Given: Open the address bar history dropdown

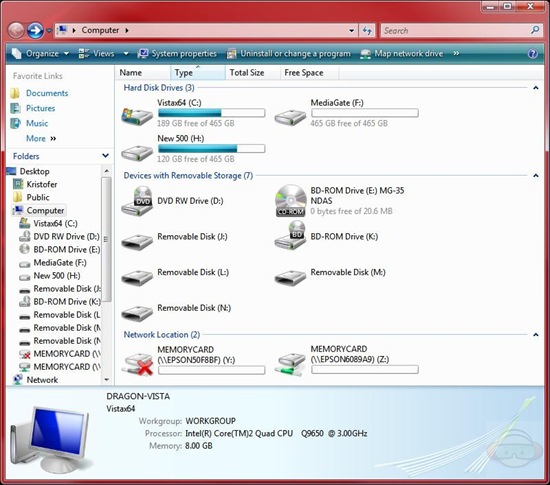Looking at the screenshot, I should point(351,31).
